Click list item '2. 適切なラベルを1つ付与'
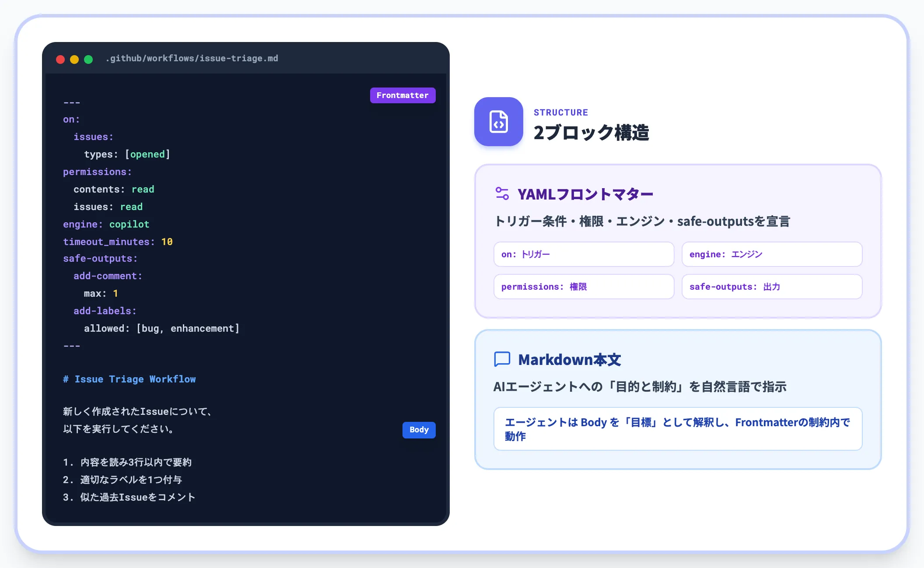The height and width of the screenshot is (568, 924). [x=122, y=480]
